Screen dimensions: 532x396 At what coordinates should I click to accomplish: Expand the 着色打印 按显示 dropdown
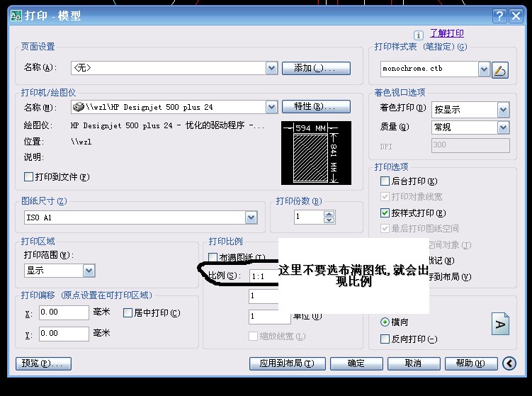click(x=504, y=110)
